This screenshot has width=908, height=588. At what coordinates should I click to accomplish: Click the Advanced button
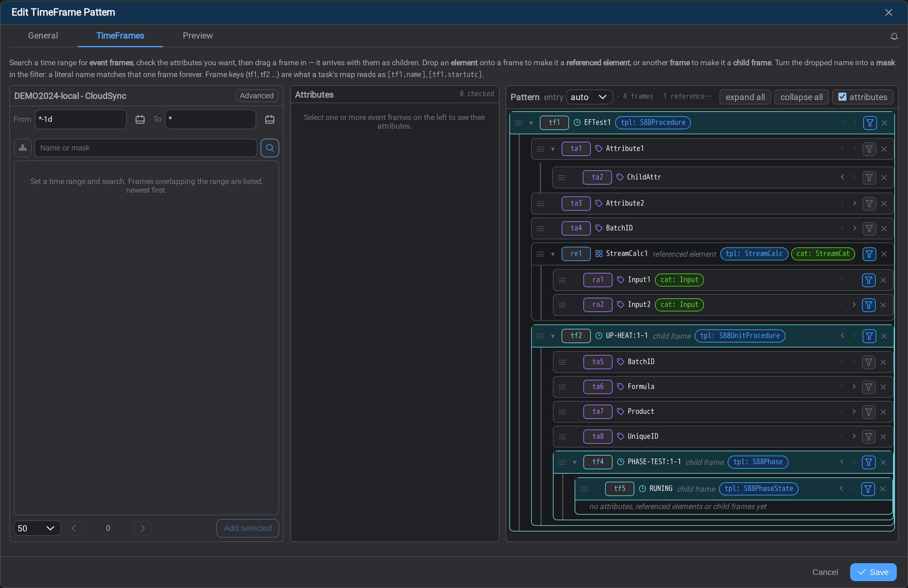point(256,96)
